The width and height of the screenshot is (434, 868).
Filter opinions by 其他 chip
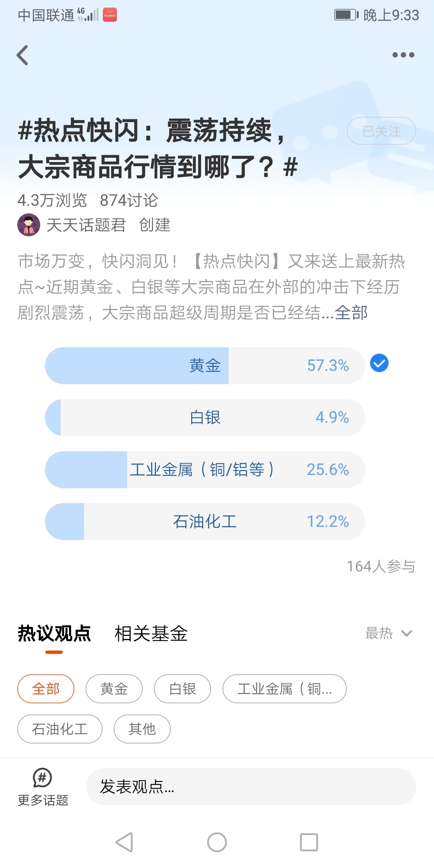pyautogui.click(x=142, y=729)
